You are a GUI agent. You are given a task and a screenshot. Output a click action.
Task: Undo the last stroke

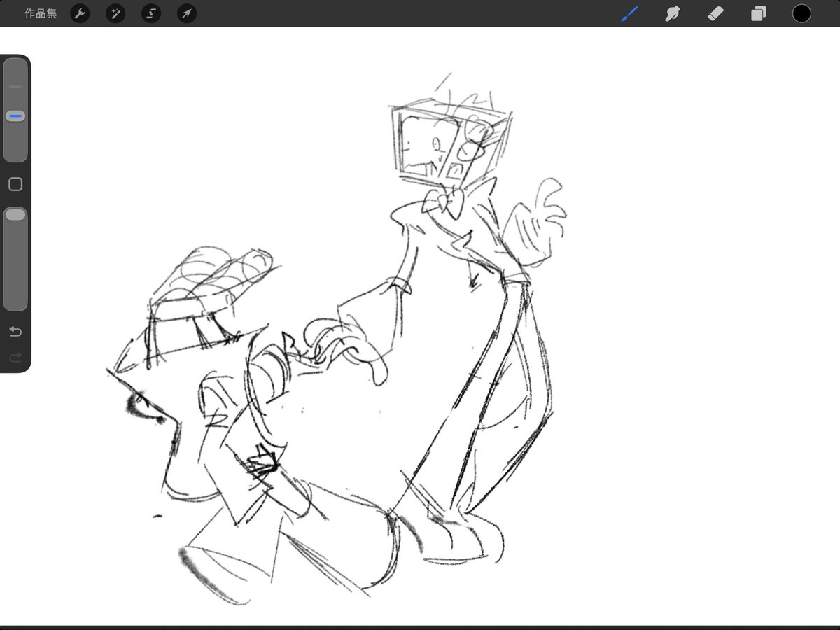pyautogui.click(x=15, y=331)
